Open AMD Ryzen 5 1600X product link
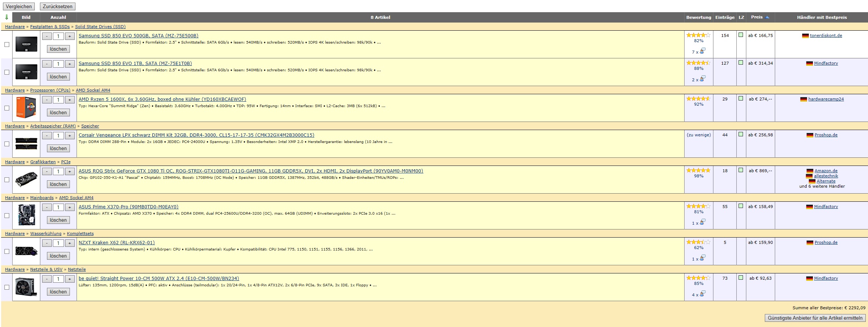Viewport: 868px width, 327px height. 162,99
